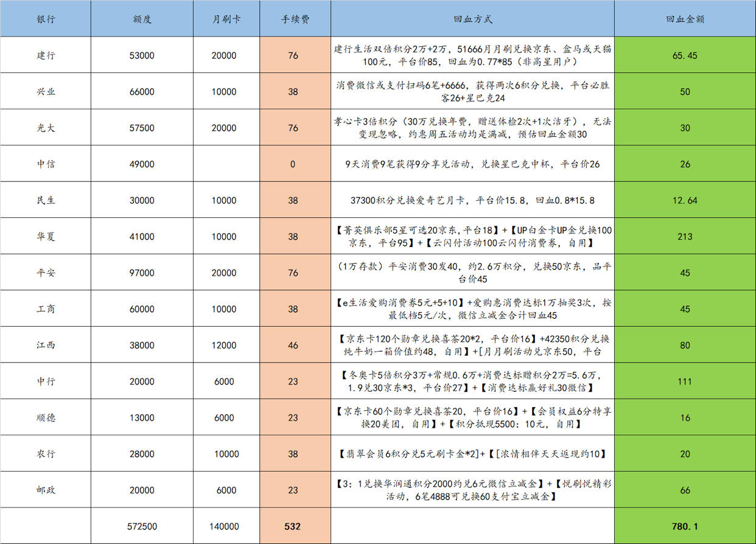Select the 顺德 bank name cell
Viewport: 756px width, 544px height.
click(x=46, y=417)
